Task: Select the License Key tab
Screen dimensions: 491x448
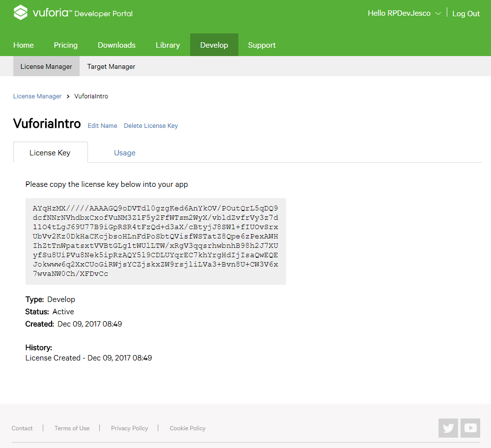Action: coord(50,152)
